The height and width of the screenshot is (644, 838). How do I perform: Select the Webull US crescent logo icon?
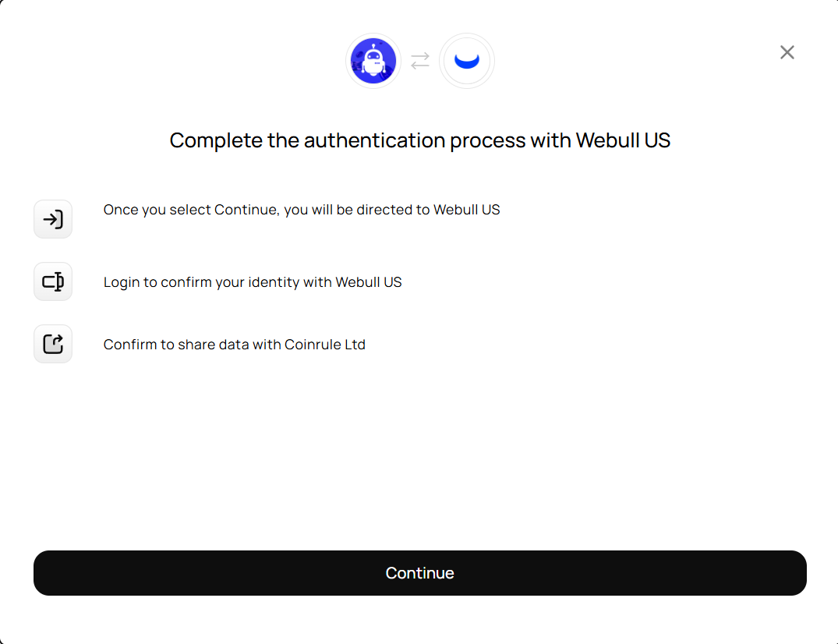[466, 60]
